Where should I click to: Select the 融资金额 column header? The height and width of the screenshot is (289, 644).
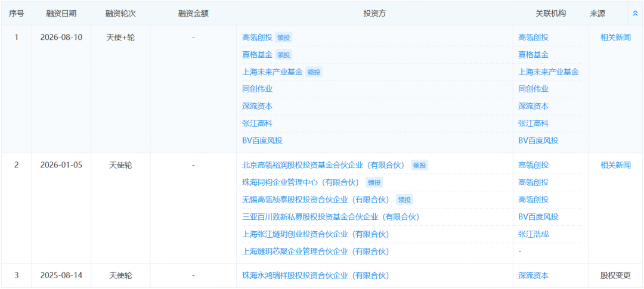pos(193,14)
